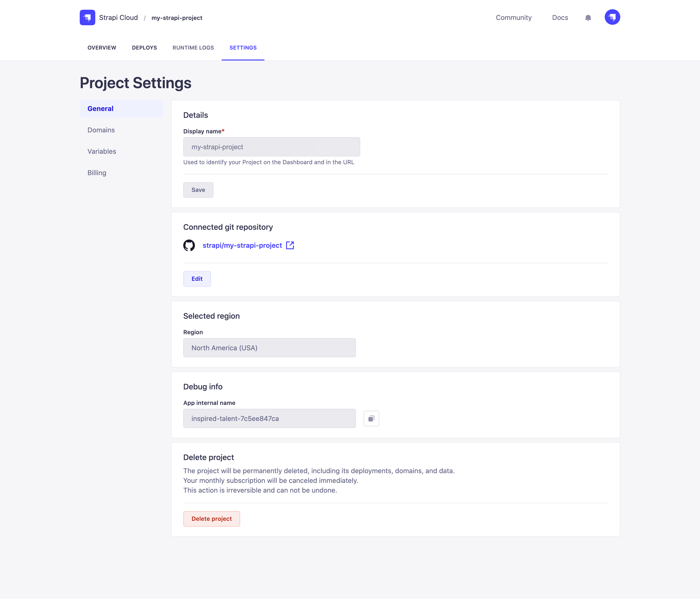Viewport: 700px width, 599px height.
Task: Open the Domains settings section
Action: [101, 130]
